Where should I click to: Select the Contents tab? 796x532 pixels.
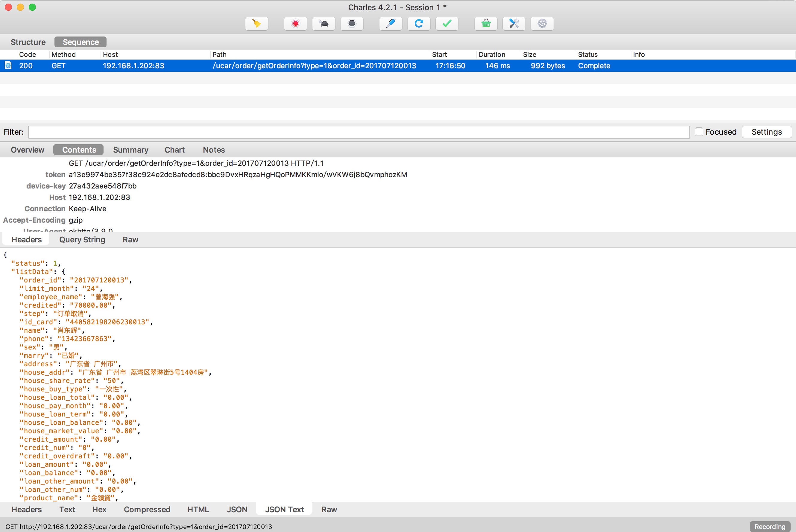pyautogui.click(x=79, y=150)
